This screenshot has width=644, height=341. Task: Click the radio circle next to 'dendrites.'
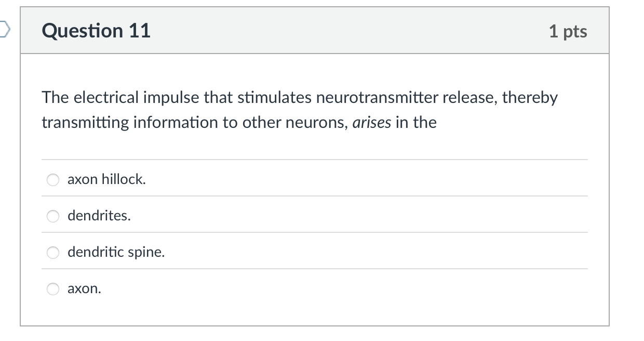[x=52, y=216]
